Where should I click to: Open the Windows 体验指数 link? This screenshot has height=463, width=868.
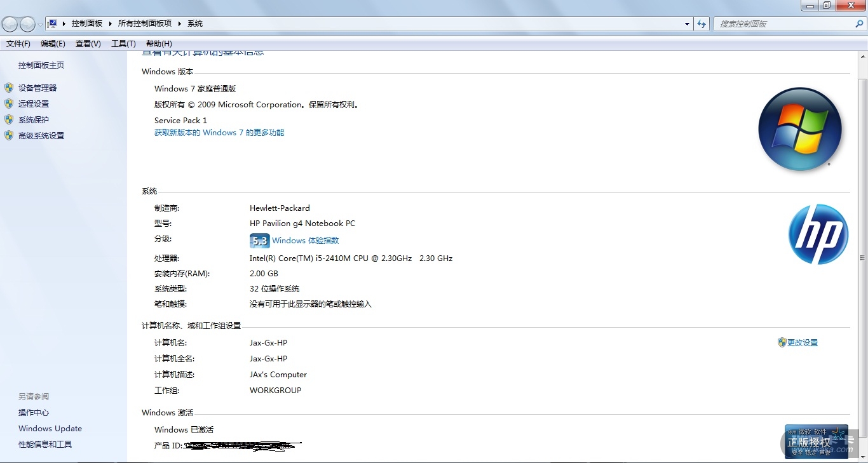[x=306, y=241]
